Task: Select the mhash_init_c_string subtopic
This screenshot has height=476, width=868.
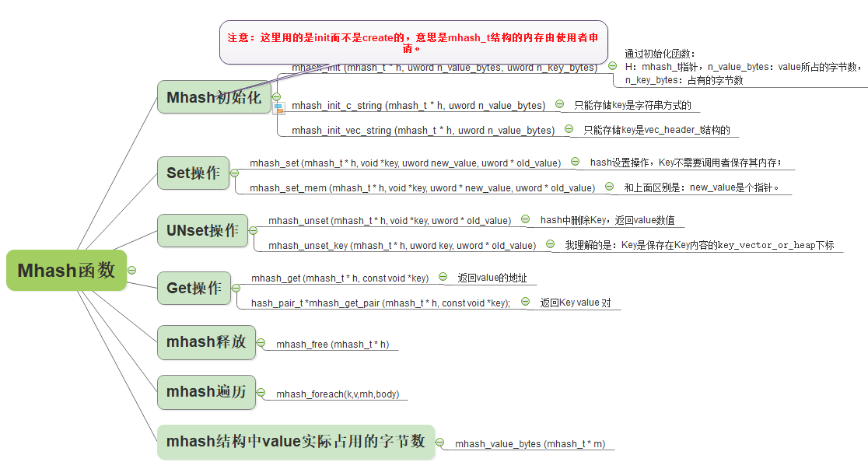Action: (418, 105)
